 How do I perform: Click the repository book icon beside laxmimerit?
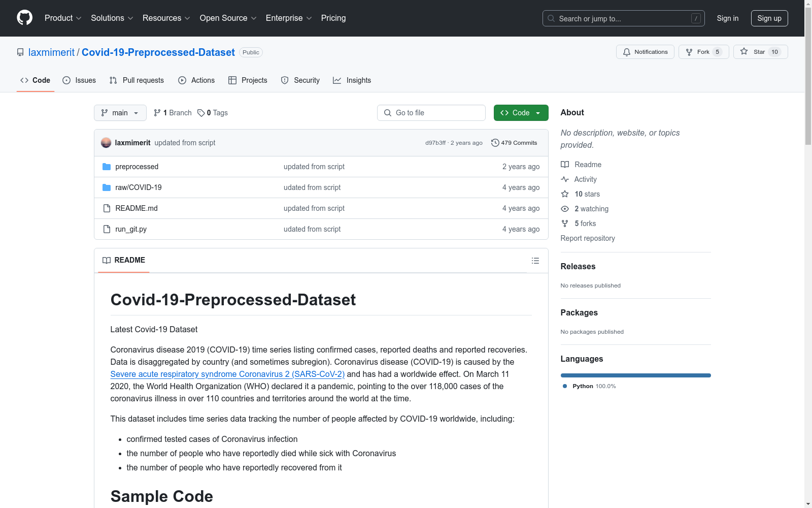(20, 52)
